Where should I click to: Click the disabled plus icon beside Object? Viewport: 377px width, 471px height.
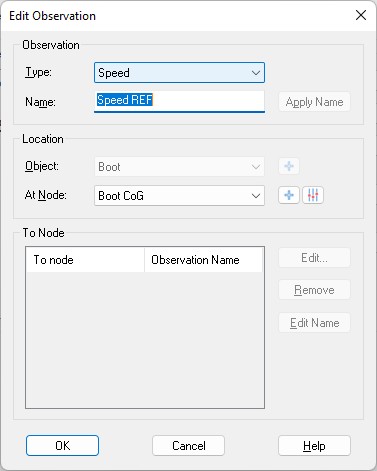(289, 166)
